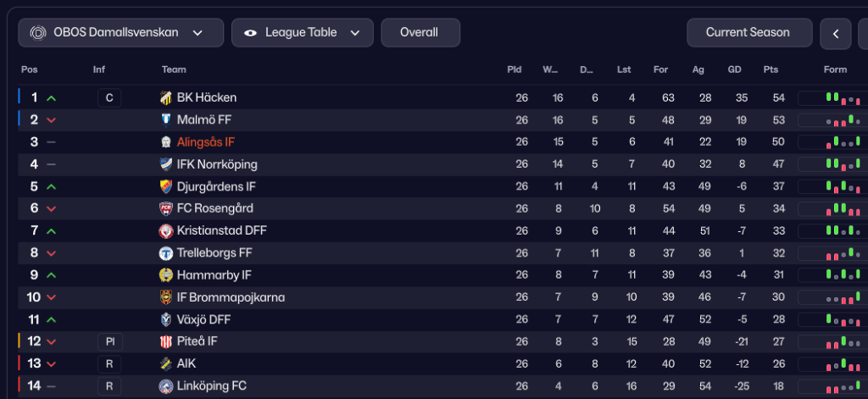Sort table by GD column header

pyautogui.click(x=735, y=69)
